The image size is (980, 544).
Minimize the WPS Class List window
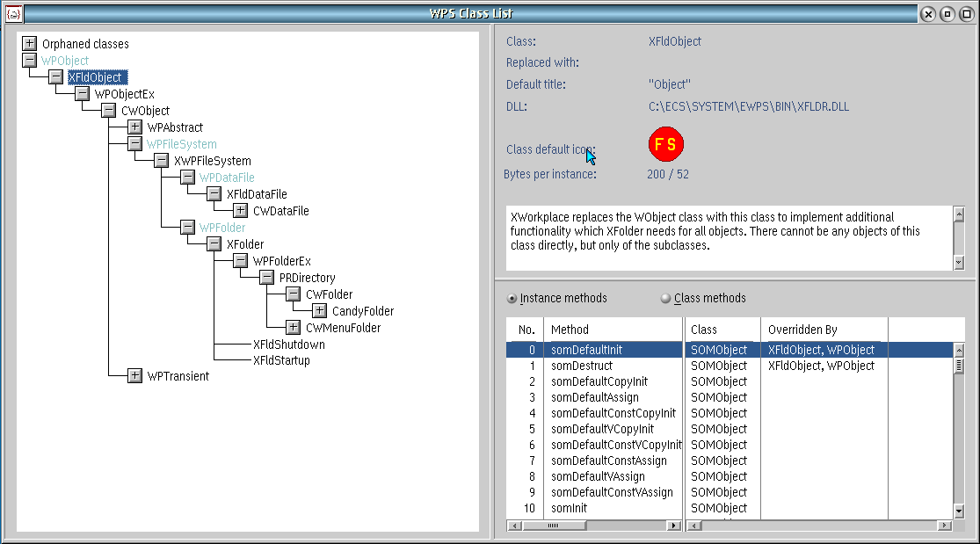(947, 14)
